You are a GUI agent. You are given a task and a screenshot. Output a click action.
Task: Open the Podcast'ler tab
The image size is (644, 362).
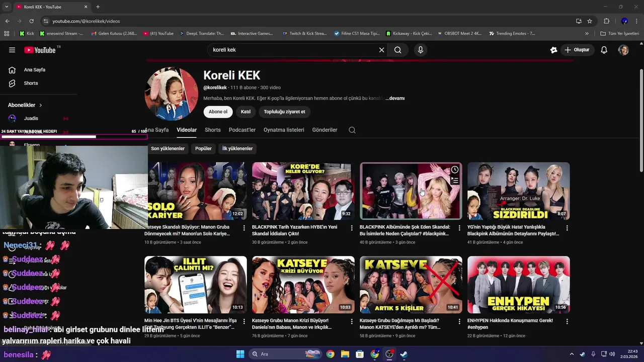click(242, 130)
